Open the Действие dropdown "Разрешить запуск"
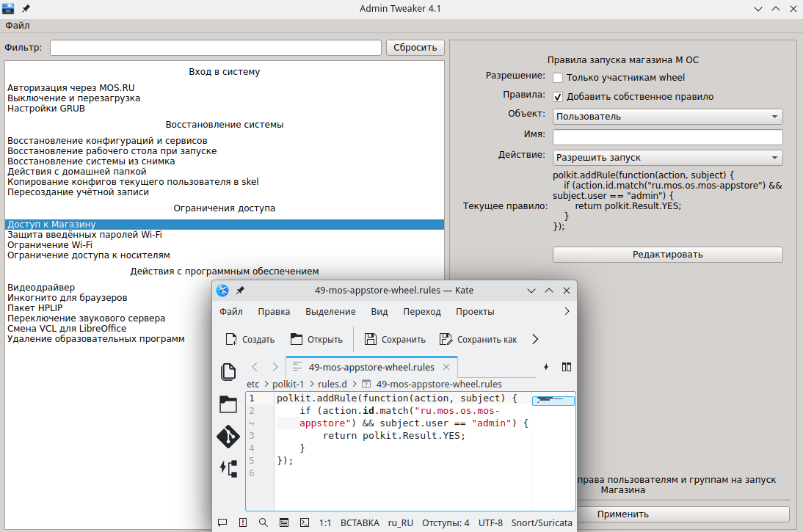This screenshot has width=803, height=532. (667, 158)
